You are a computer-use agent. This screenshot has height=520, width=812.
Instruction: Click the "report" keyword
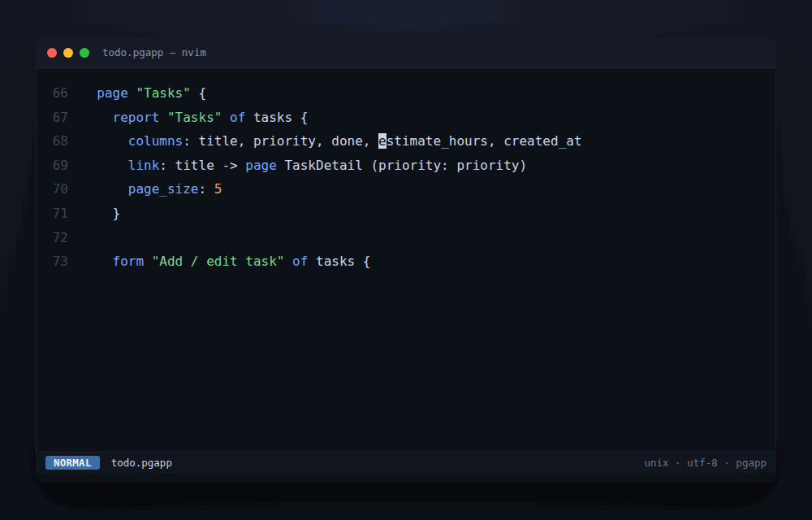(x=136, y=118)
